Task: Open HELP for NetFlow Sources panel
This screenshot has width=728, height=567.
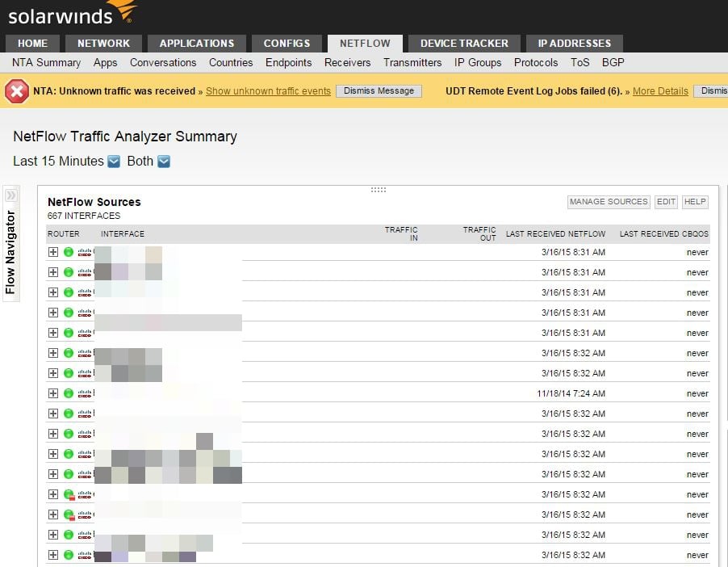Action: point(695,202)
